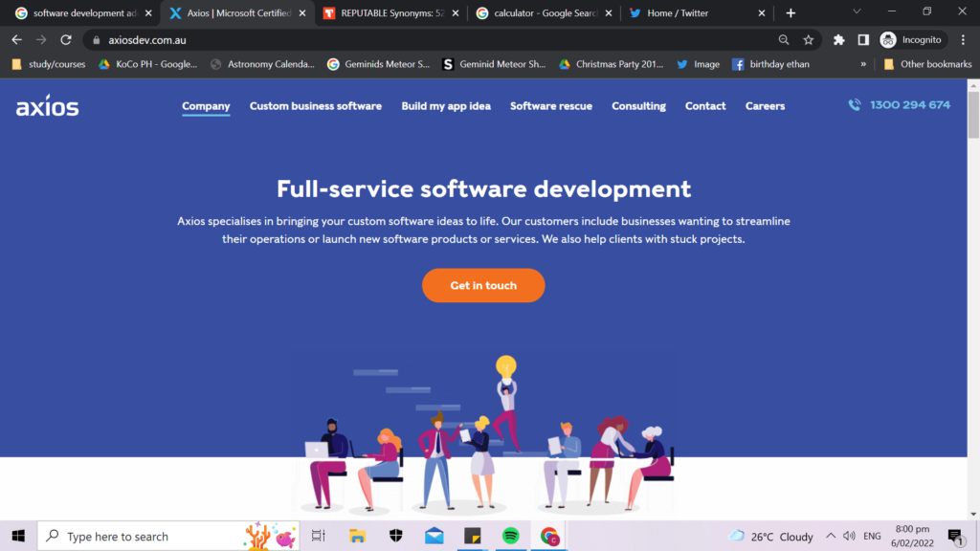Open the Software rescue nav item
The image size is (980, 551).
(550, 106)
